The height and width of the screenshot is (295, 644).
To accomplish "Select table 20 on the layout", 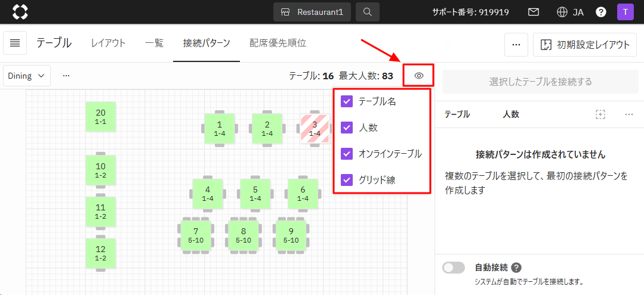I will 101,117.
